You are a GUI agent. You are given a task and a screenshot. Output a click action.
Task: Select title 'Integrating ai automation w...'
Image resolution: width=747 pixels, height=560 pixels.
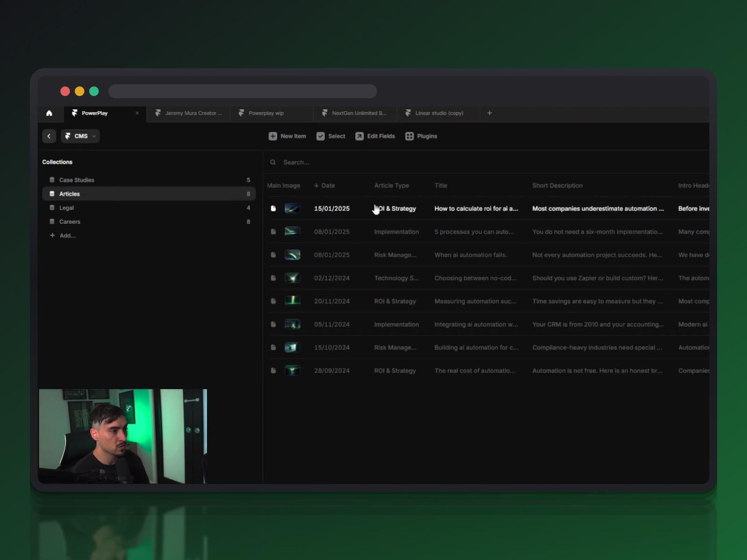pos(476,324)
